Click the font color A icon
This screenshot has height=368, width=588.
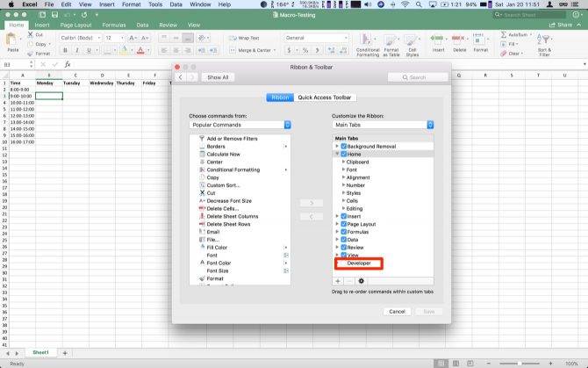pyautogui.click(x=140, y=50)
